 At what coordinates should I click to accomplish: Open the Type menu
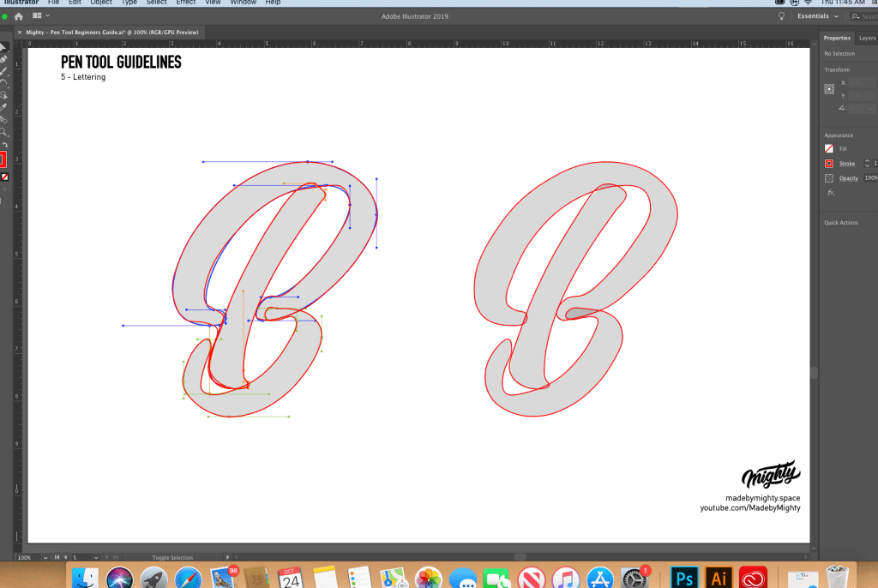coord(129,3)
